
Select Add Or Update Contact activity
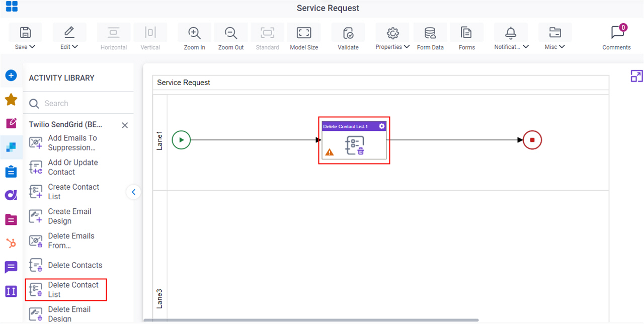pos(65,168)
